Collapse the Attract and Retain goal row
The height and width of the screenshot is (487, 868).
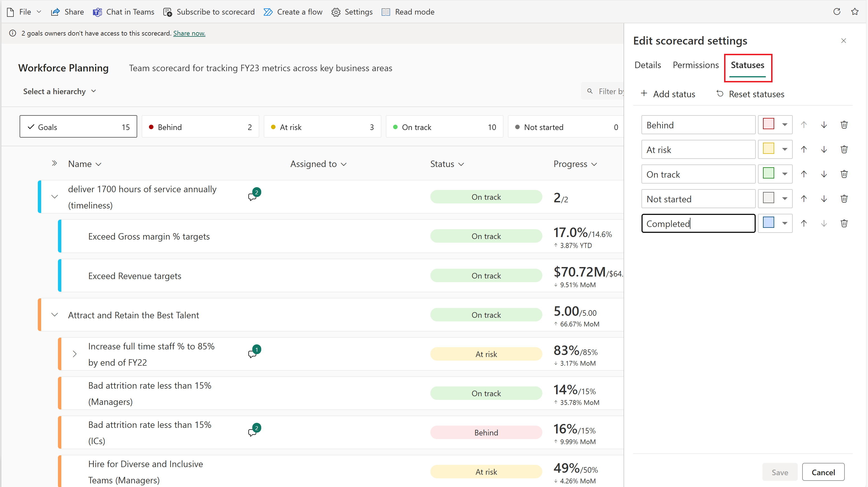[x=54, y=314]
